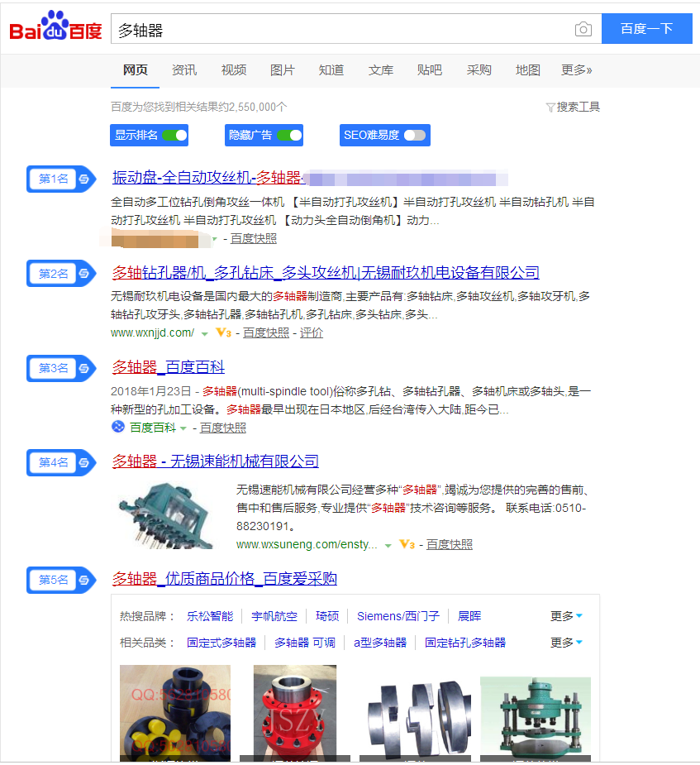Click the V3 credit icon next to www.wxsuneng.com
Image resolution: width=700 pixels, height=765 pixels.
(x=407, y=544)
